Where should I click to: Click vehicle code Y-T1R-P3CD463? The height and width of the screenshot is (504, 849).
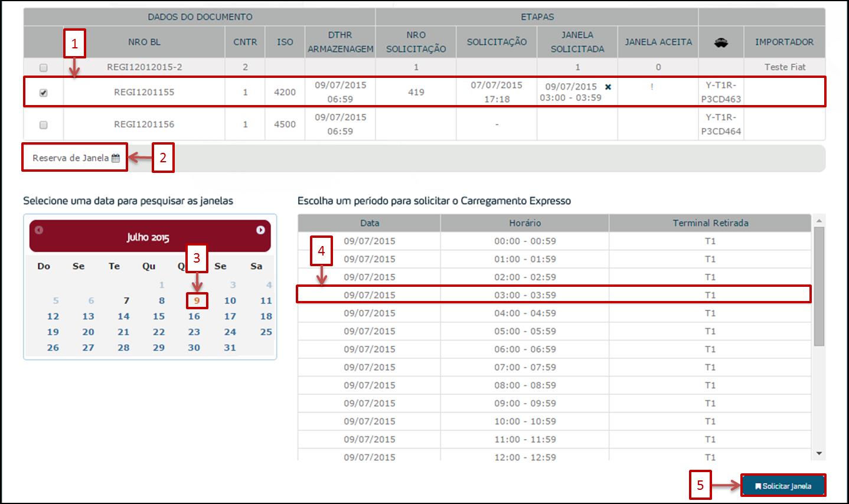721,92
